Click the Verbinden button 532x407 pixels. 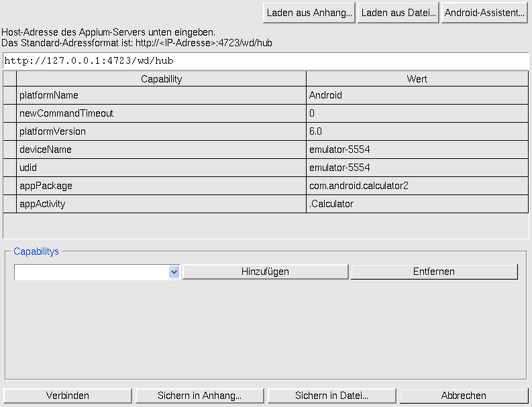(68, 396)
